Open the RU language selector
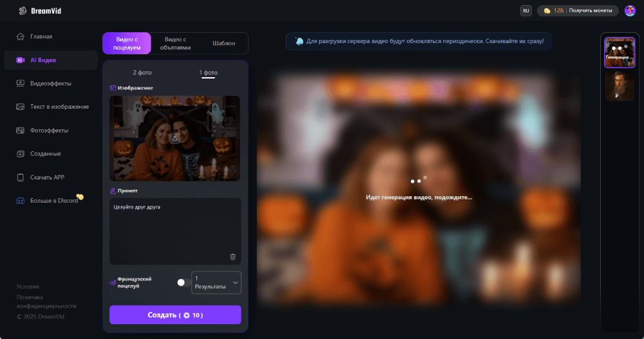 tap(526, 11)
